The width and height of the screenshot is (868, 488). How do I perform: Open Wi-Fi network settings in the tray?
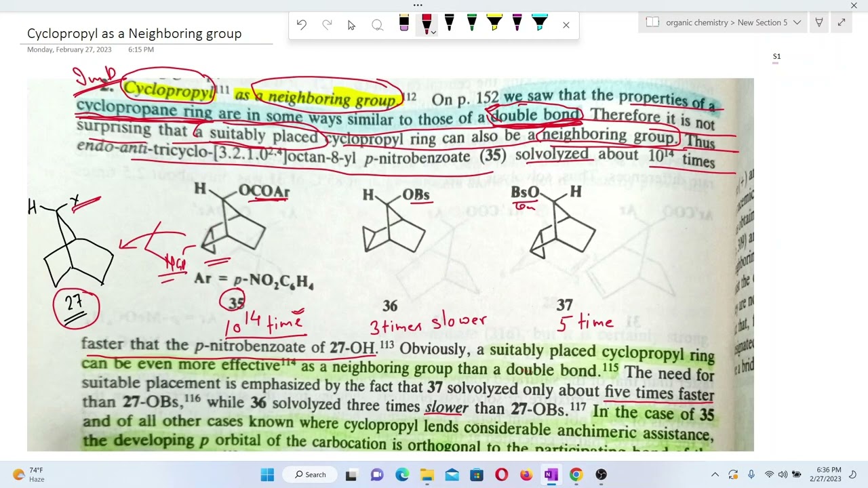(x=769, y=474)
